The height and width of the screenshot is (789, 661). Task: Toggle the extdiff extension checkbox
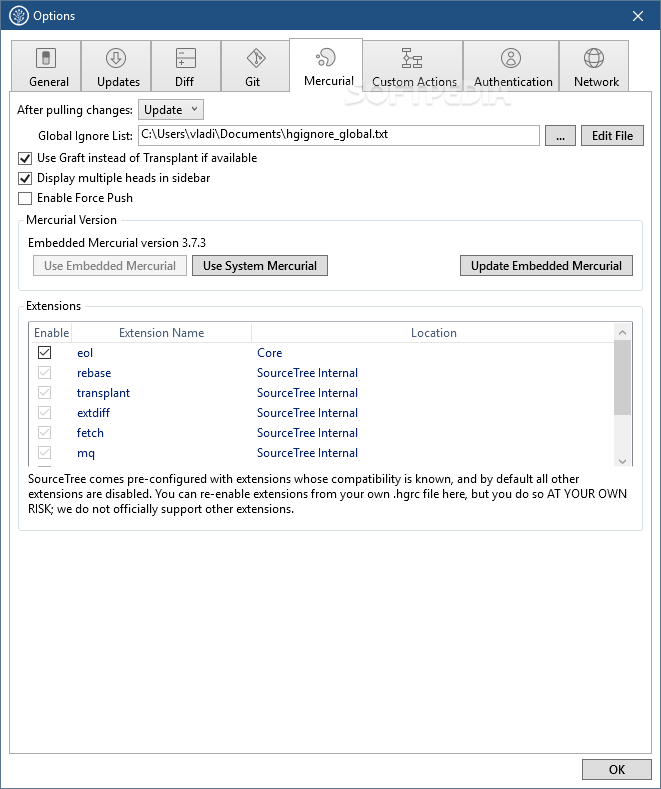click(x=44, y=413)
